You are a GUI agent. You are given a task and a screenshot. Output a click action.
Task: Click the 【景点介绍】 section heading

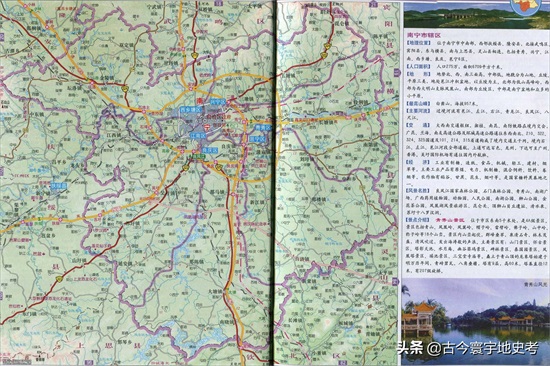click(418, 220)
